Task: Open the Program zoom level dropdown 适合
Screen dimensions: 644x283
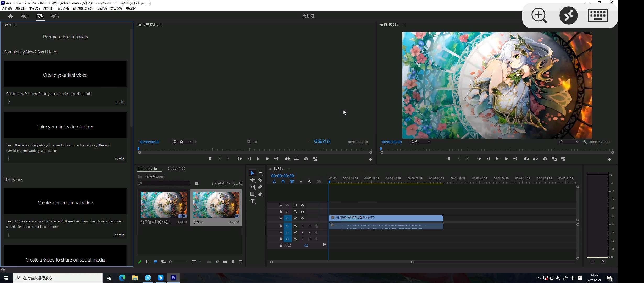Action: click(420, 142)
